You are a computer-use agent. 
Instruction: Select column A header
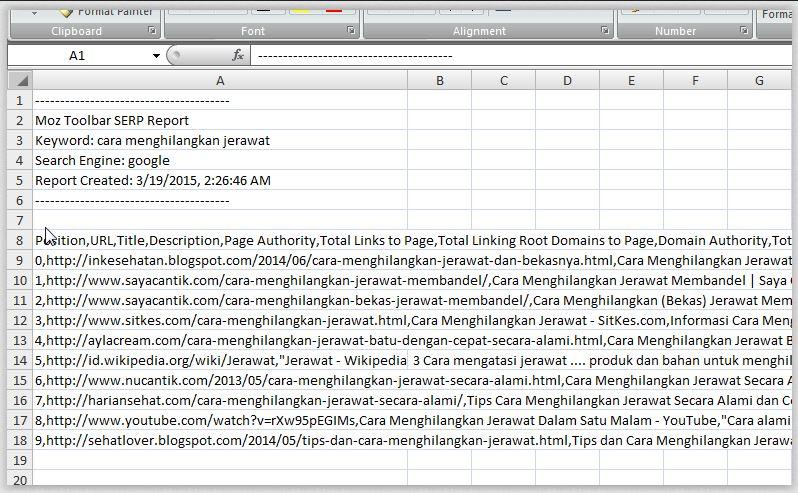tap(219, 81)
